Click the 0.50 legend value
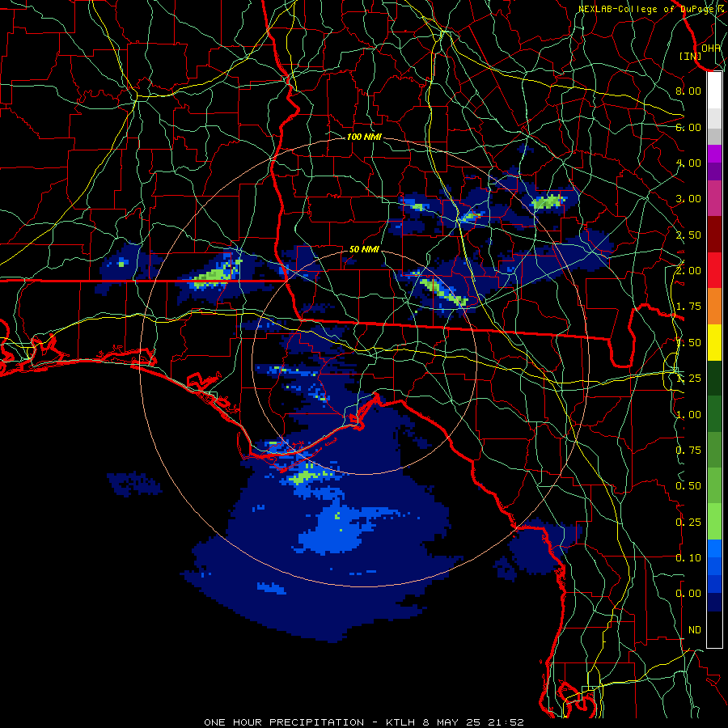 point(688,486)
